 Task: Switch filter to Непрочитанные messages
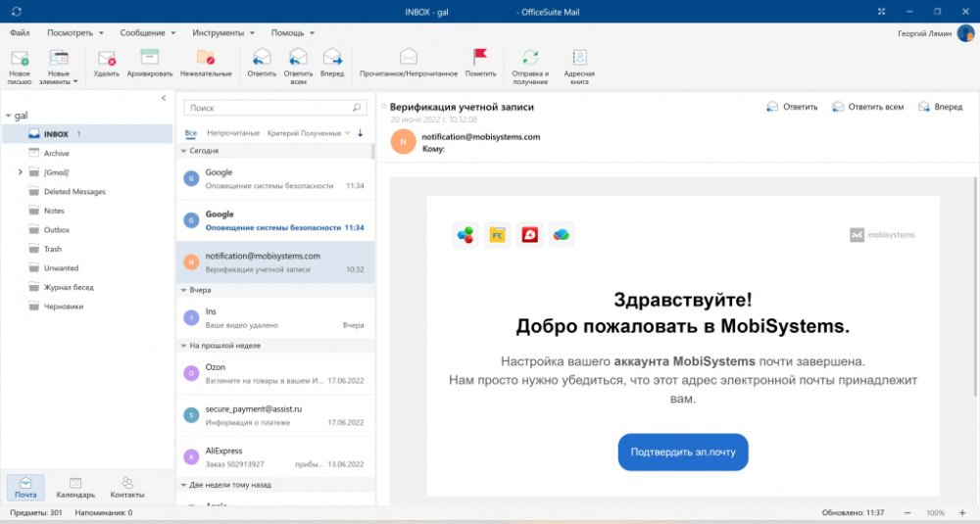pyautogui.click(x=233, y=132)
